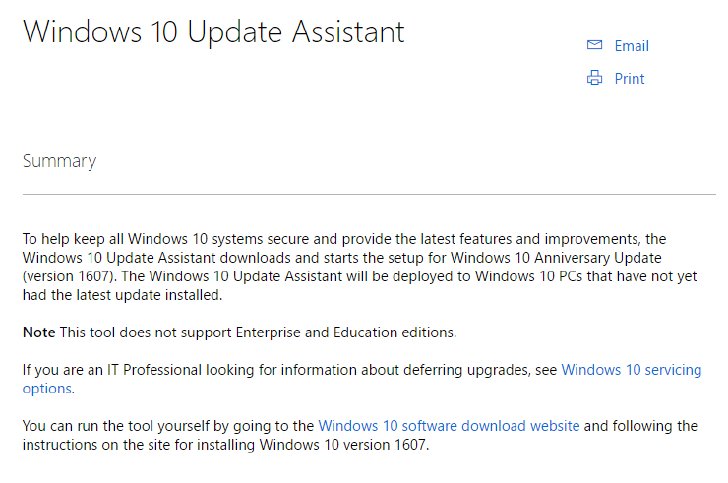Screen dimensions: 728x483
Task: Open Windows 10 servicing link
Action: pyautogui.click(x=631, y=370)
